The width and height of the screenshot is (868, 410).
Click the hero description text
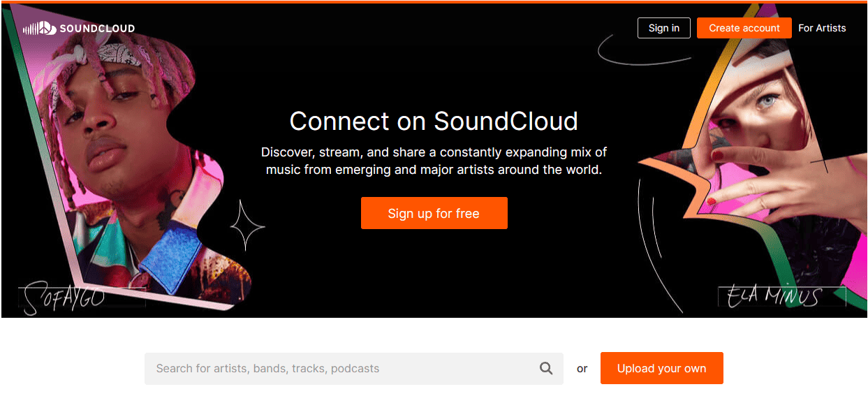click(x=434, y=161)
